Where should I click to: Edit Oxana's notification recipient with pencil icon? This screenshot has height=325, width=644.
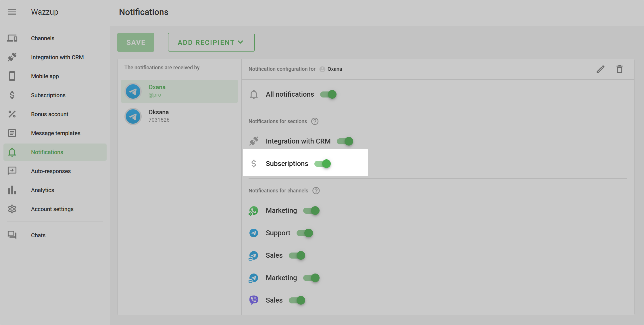coord(601,69)
